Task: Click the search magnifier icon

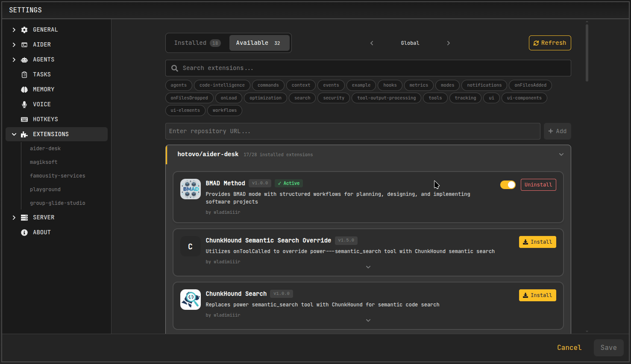Action: 175,68
